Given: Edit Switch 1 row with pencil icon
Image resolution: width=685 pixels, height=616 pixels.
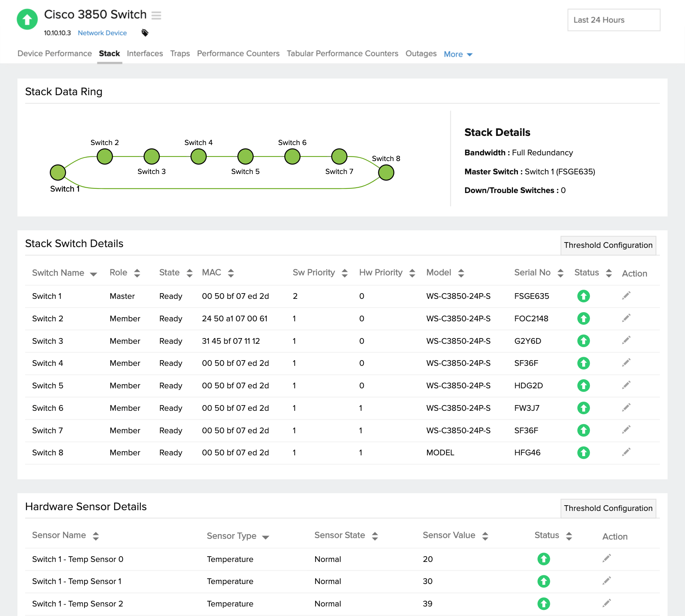Looking at the screenshot, I should pos(626,296).
